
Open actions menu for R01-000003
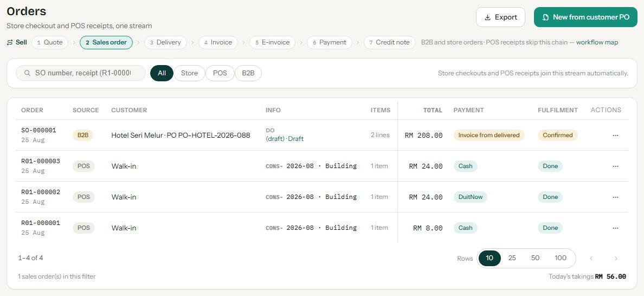click(615, 166)
